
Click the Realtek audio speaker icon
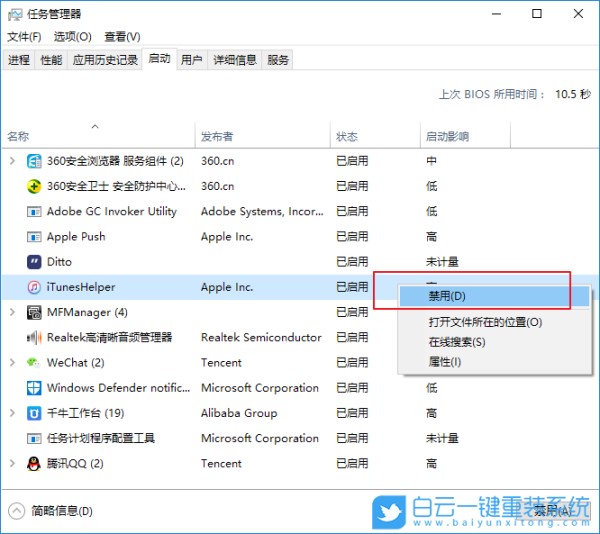pyautogui.click(x=34, y=337)
